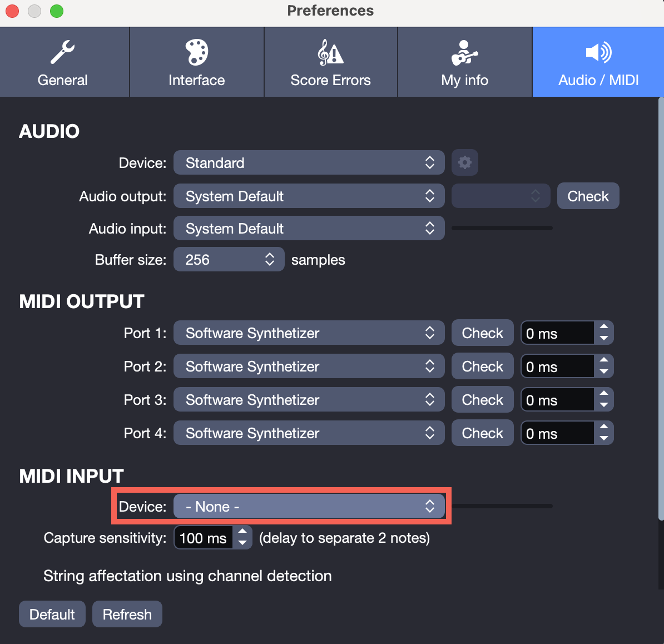This screenshot has width=664, height=644.
Task: Click the My info guitarist icon
Action: [x=464, y=52]
